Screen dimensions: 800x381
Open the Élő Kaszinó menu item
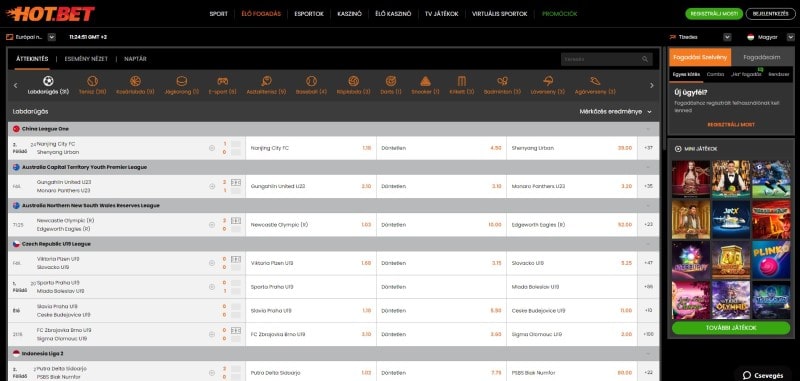click(393, 14)
